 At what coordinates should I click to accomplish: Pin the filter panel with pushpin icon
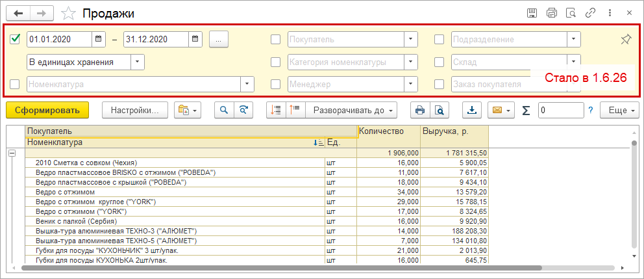click(x=625, y=40)
